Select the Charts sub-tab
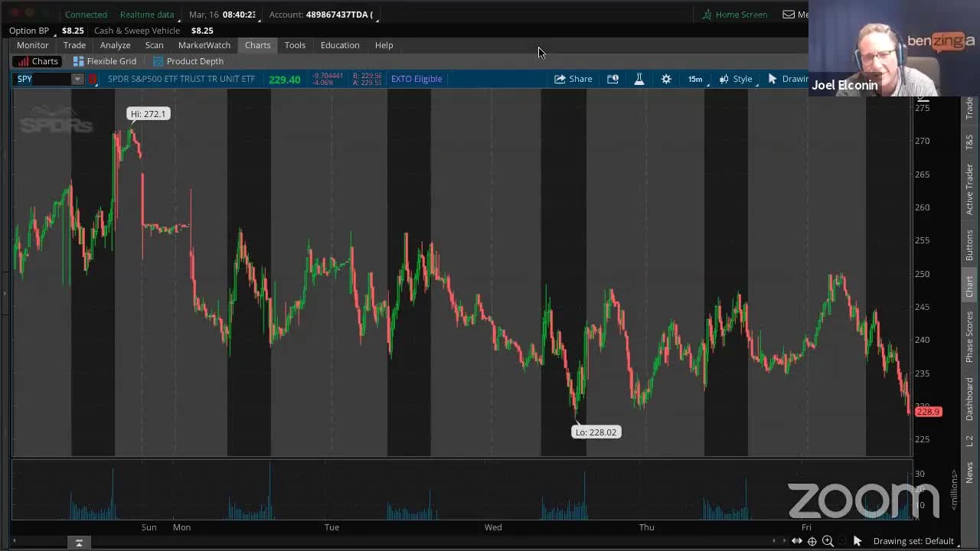Viewport: 980px width, 551px height. (38, 61)
